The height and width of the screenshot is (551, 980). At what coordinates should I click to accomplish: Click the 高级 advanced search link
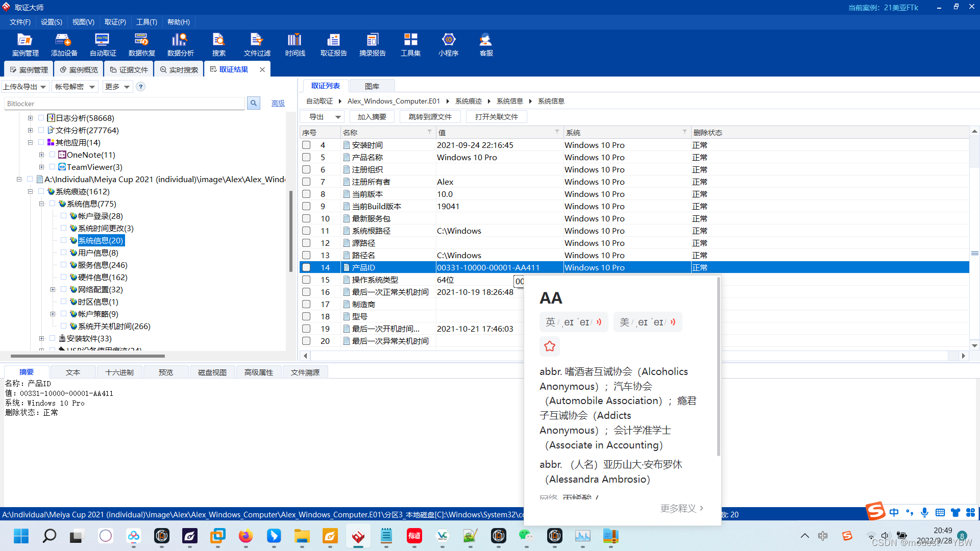[x=278, y=104]
